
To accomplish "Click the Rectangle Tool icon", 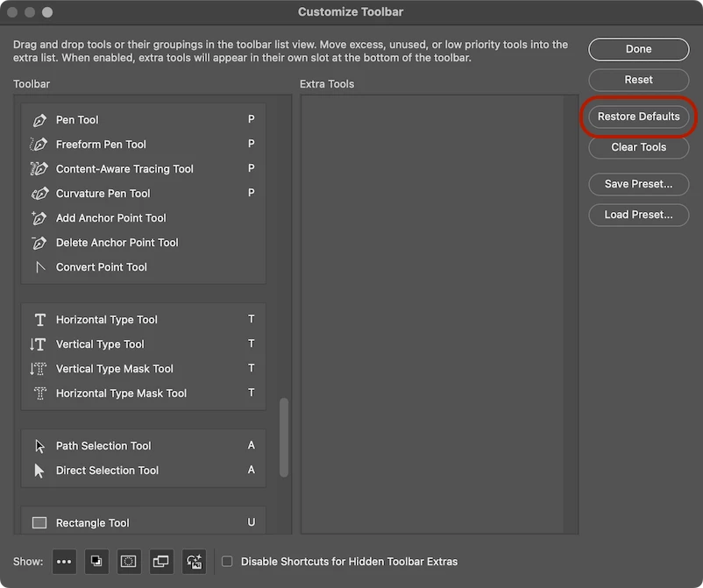I will point(39,523).
